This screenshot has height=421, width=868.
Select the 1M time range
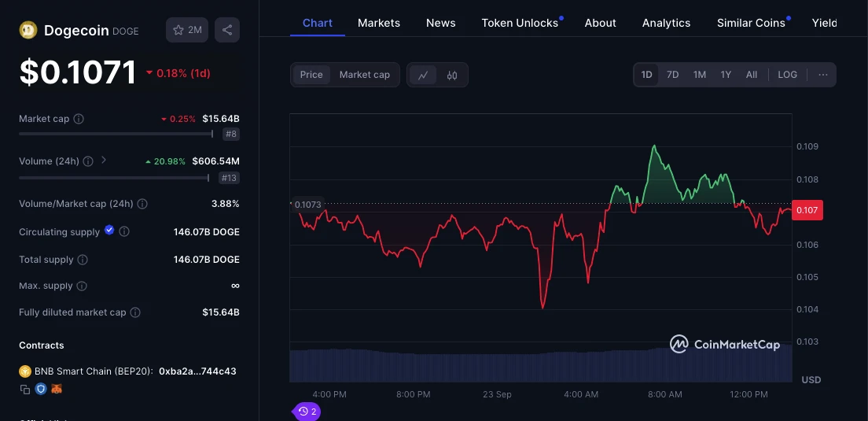pos(700,75)
